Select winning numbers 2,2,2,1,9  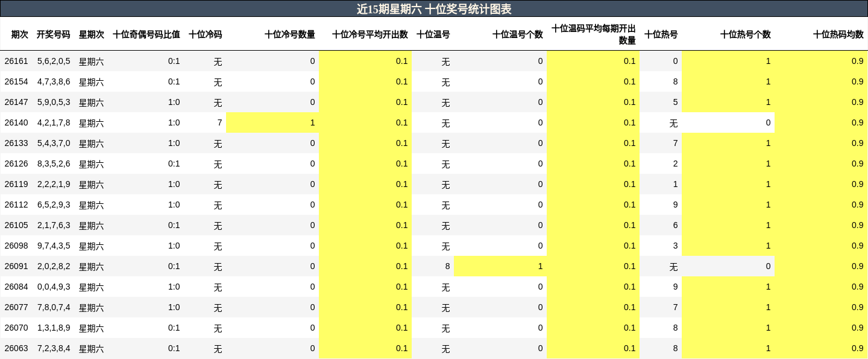(54, 184)
